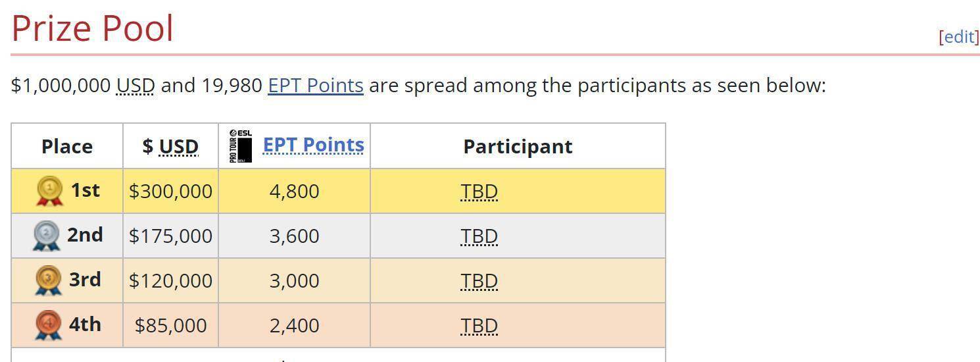Screen dimensions: 980x362
Task: Click the TBD participant in 4th place row
Action: pos(479,326)
